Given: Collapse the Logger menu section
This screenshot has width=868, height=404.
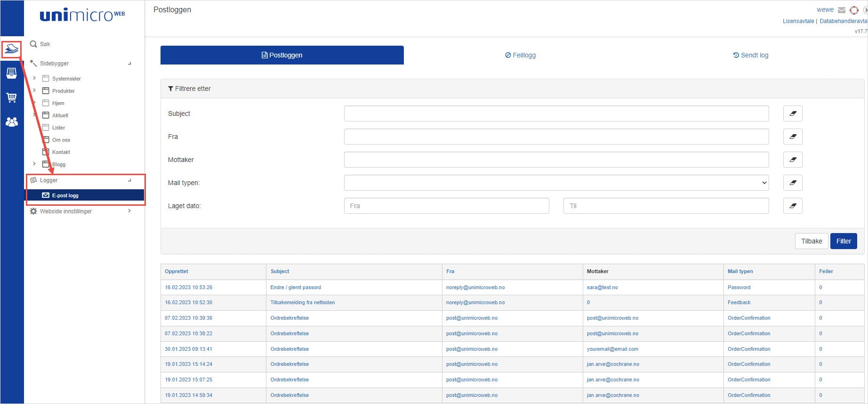Looking at the screenshot, I should [129, 180].
